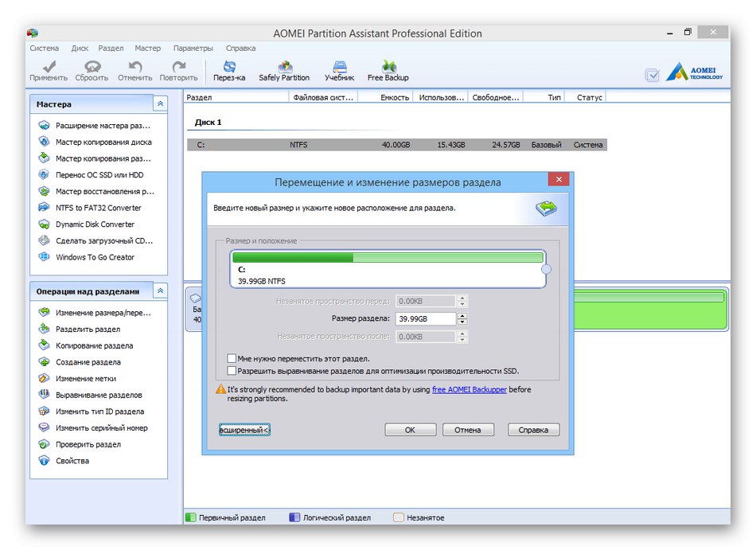Click the right resize handle of partition bar
Viewport: 756px width, 550px height.
[546, 270]
